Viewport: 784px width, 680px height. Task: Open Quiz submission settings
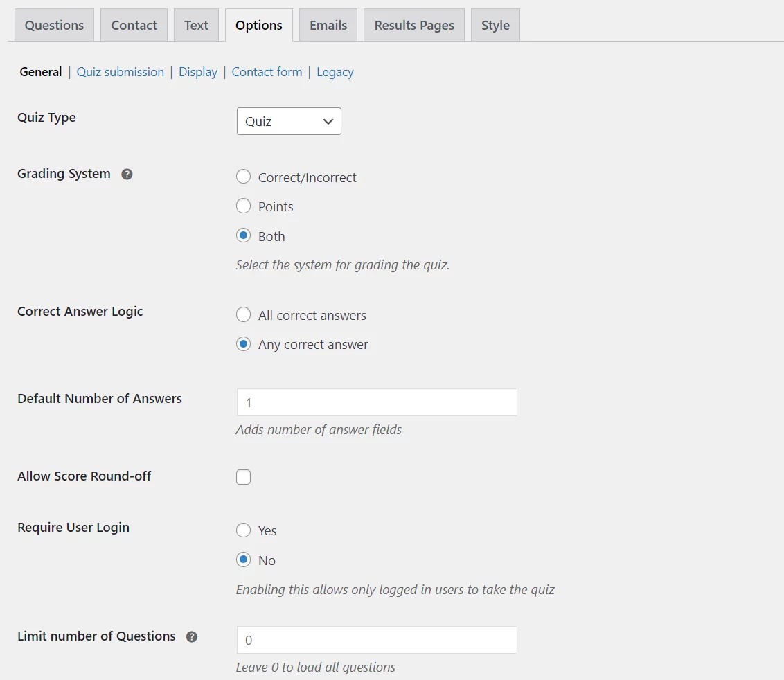point(120,71)
